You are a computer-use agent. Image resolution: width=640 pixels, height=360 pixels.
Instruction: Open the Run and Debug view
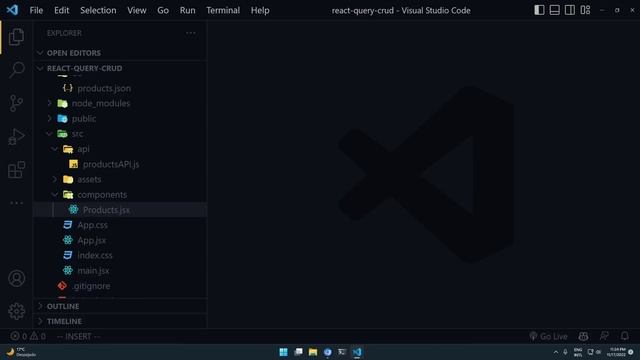[16, 137]
